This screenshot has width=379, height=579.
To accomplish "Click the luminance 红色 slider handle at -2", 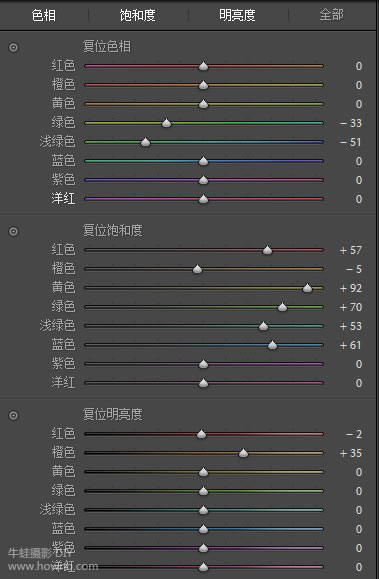I will click(x=201, y=434).
